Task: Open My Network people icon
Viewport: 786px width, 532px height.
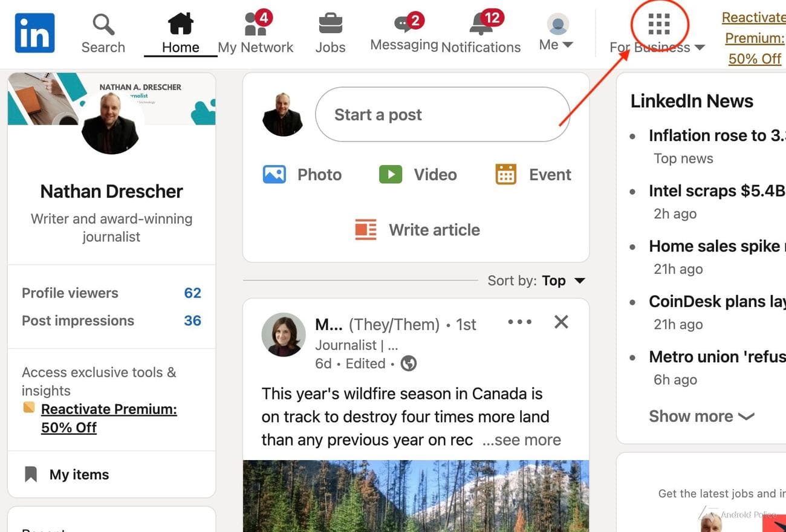Action: pos(256,24)
